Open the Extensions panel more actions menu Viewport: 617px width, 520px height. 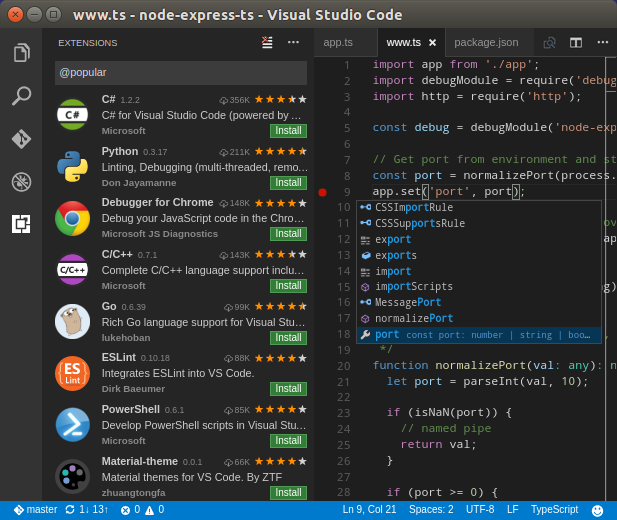(293, 42)
